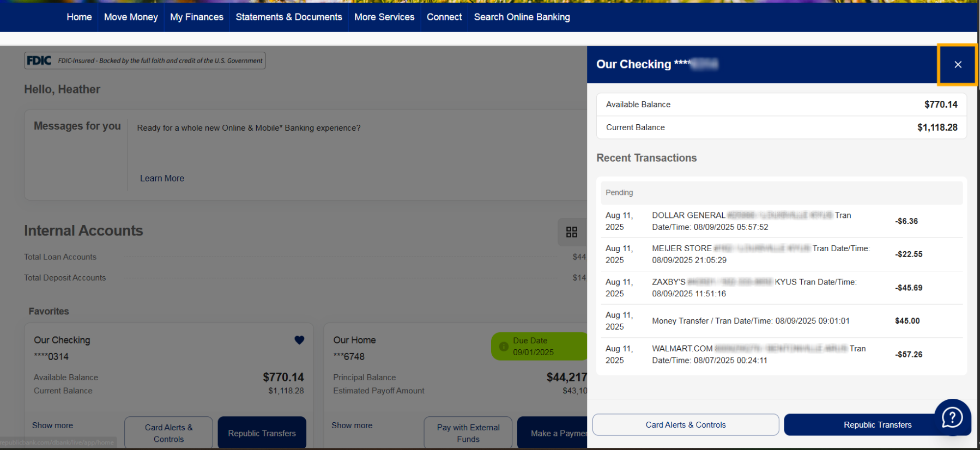980x450 pixels.
Task: Click the -$45.69 amount
Action: point(909,288)
